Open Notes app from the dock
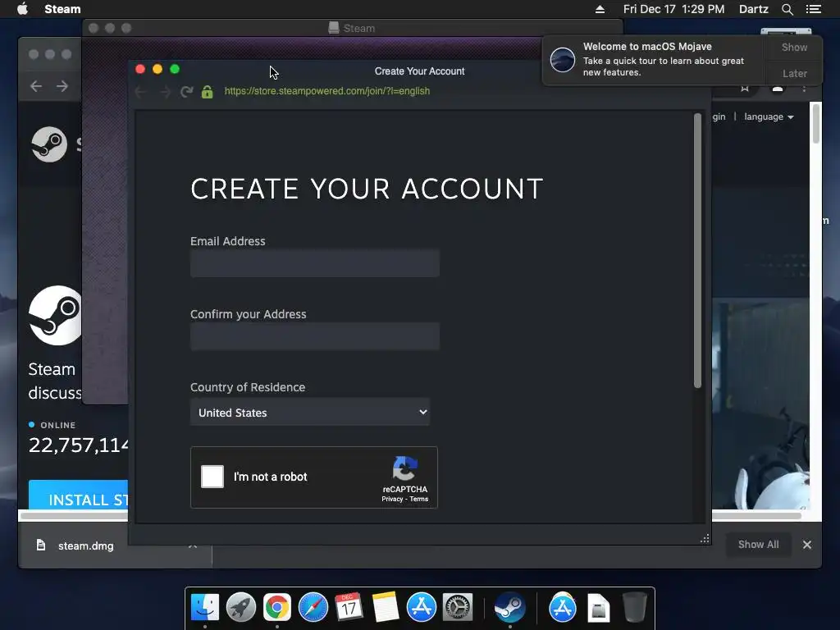The image size is (840, 630). tap(386, 608)
